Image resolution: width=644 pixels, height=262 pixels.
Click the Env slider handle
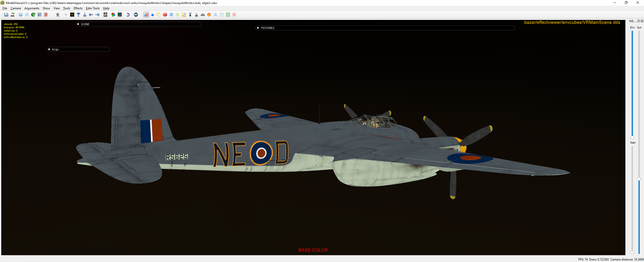point(632,137)
